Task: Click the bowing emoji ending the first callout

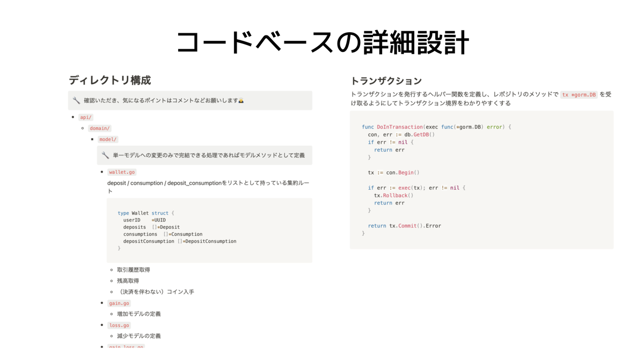Action: click(x=240, y=100)
